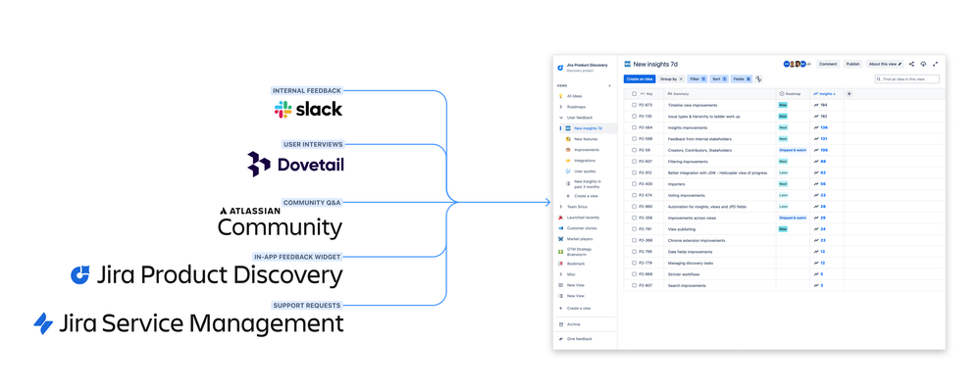
Task: Check the box for P2-130
Action: (x=634, y=116)
